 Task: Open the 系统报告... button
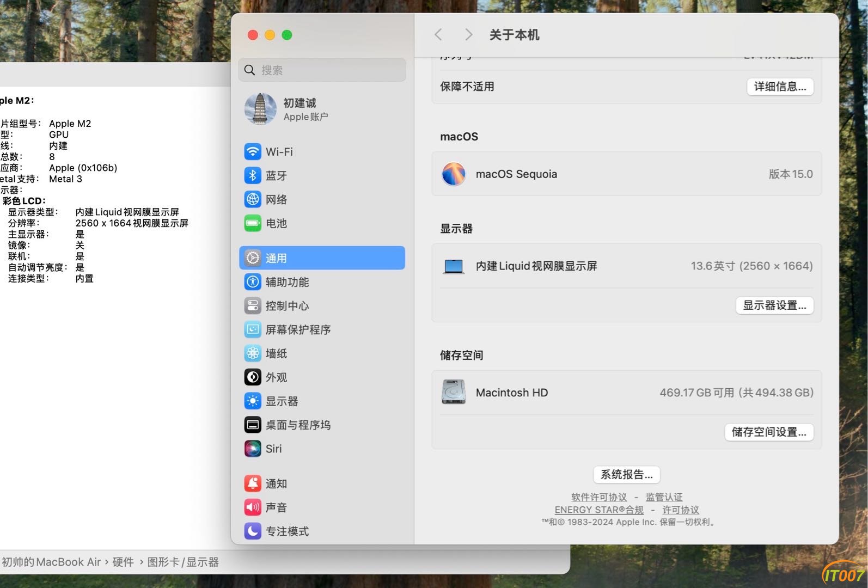point(626,475)
